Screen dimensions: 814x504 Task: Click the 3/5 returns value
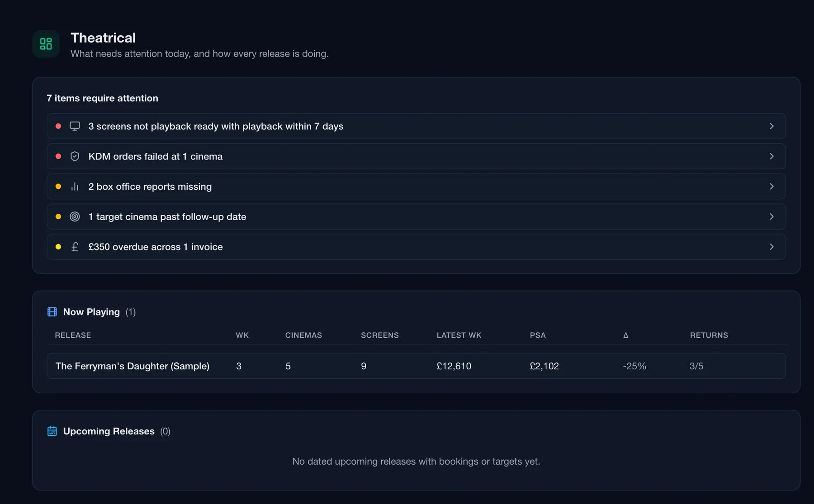[696, 366]
